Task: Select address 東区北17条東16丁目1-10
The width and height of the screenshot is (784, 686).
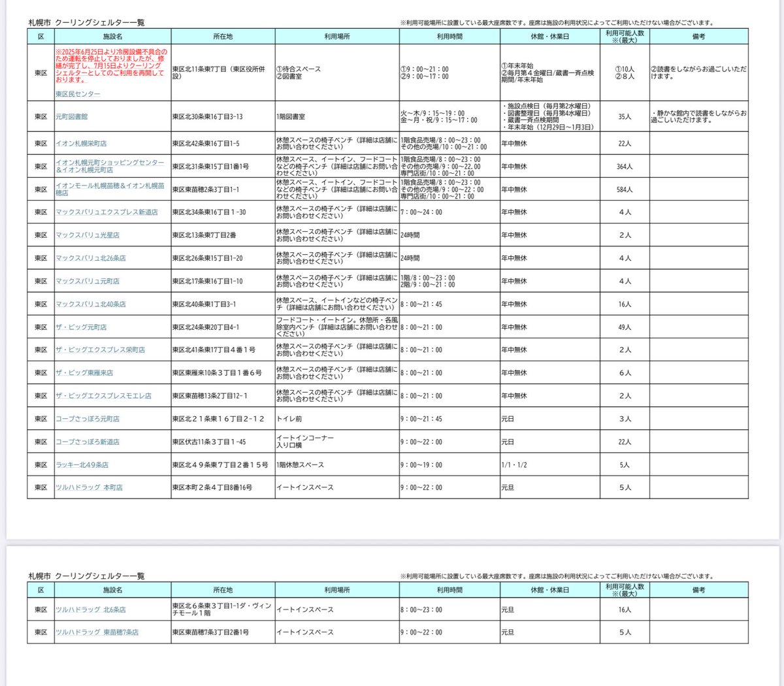Action: tap(208, 281)
